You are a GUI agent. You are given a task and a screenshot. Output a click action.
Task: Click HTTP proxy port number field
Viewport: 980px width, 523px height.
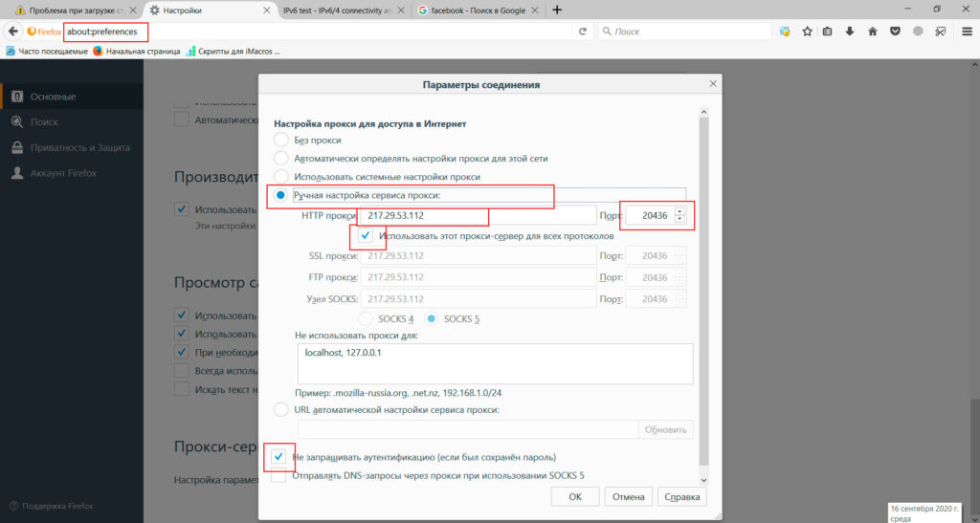coord(650,215)
